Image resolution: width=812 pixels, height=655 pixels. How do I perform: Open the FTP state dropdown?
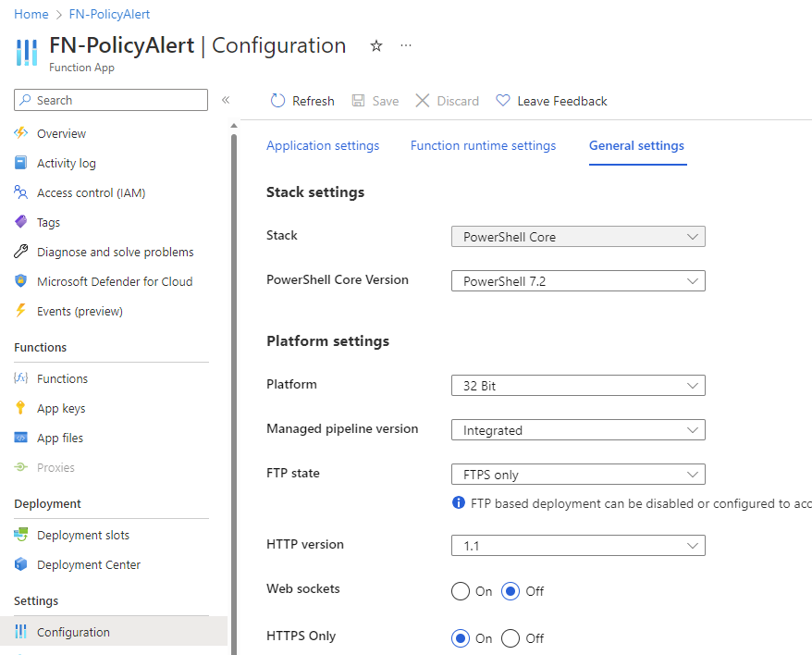click(578, 475)
